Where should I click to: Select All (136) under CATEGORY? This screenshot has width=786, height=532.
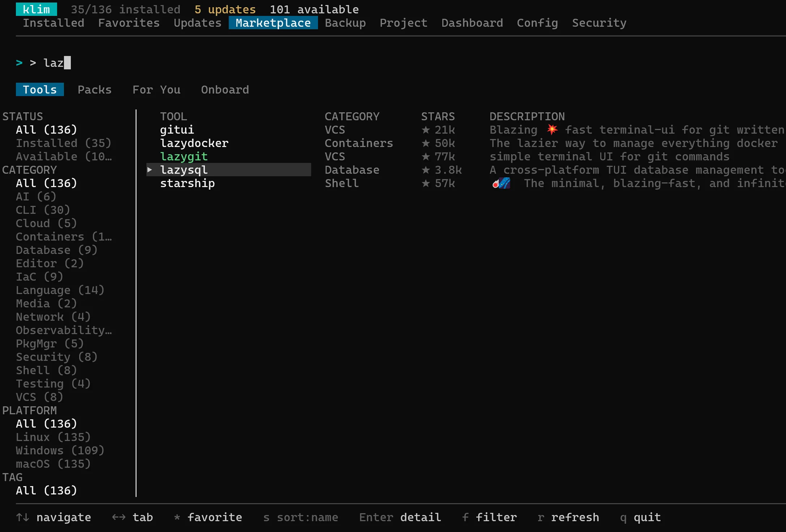(47, 183)
